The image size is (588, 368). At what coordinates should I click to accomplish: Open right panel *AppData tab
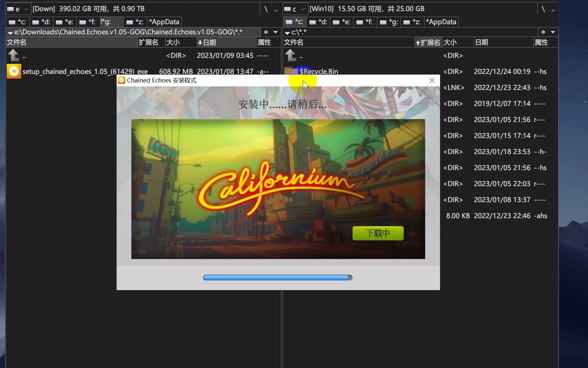pyautogui.click(x=441, y=22)
